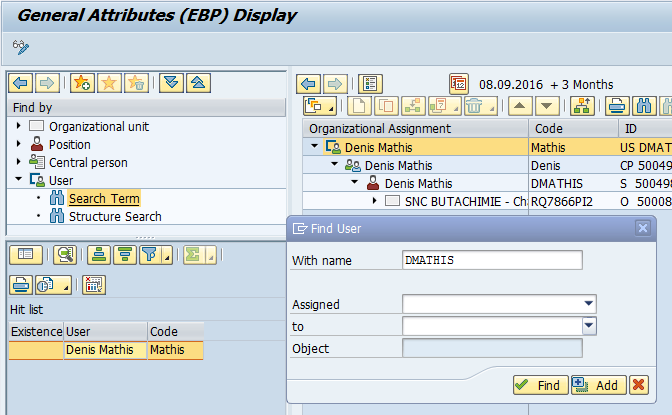Viewport: 672px width, 415px height.
Task: Click the Add button in dialog
Action: [596, 385]
